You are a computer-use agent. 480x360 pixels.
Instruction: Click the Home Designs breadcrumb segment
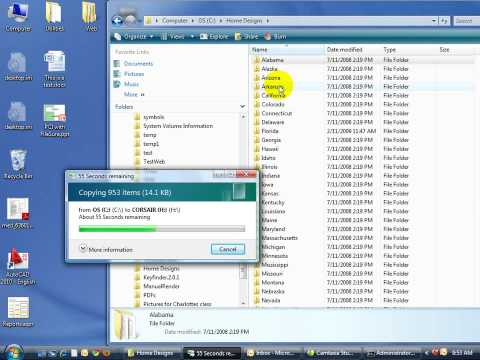(x=244, y=21)
